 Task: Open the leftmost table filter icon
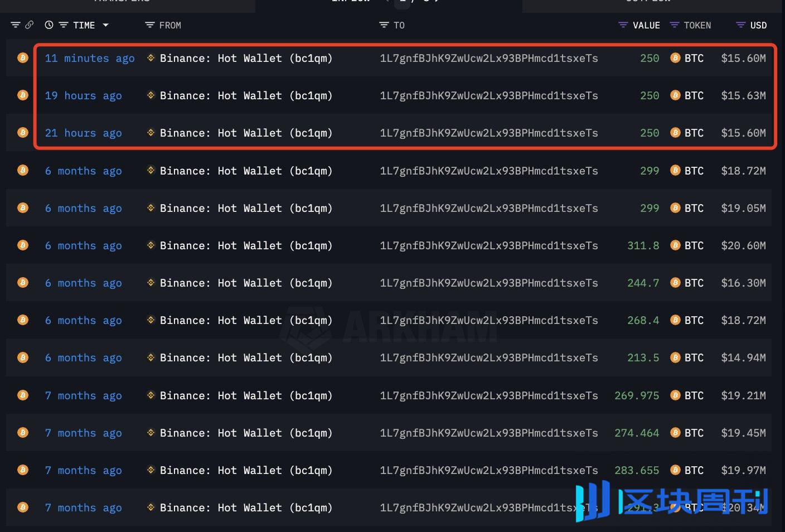(x=16, y=25)
